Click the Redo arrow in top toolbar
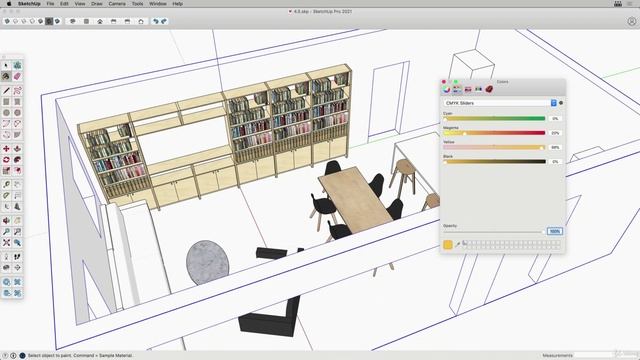 click(x=164, y=21)
